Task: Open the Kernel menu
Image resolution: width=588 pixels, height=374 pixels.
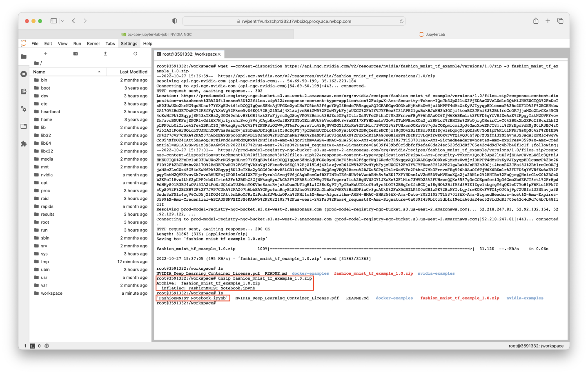Action: [93, 43]
